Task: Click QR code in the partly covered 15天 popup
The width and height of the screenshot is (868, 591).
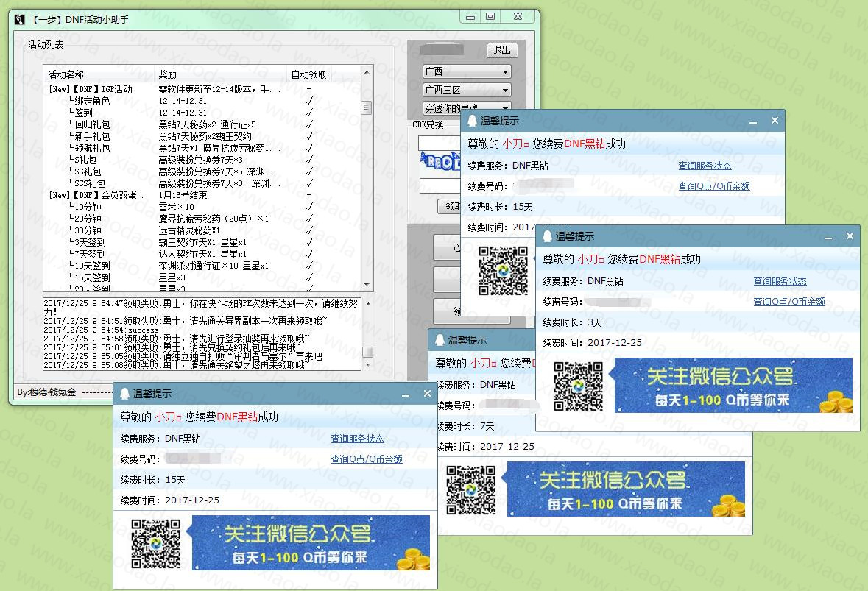Action: coord(503,271)
